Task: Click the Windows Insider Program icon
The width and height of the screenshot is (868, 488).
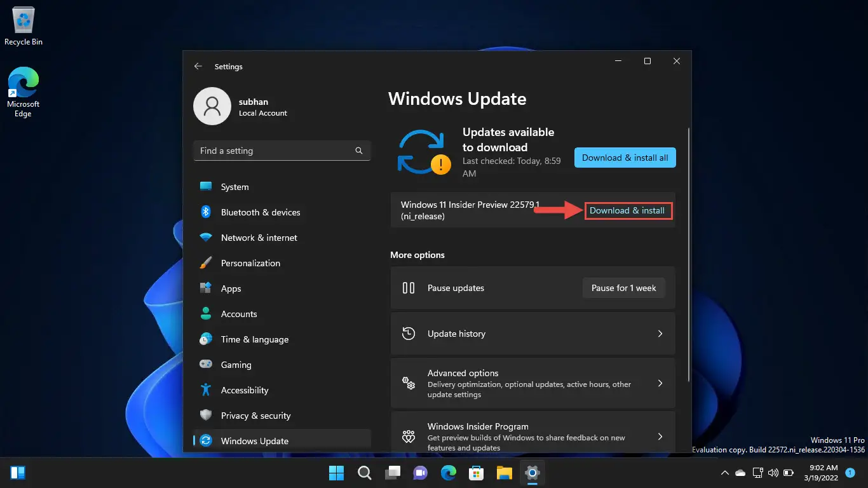Action: pyautogui.click(x=409, y=437)
